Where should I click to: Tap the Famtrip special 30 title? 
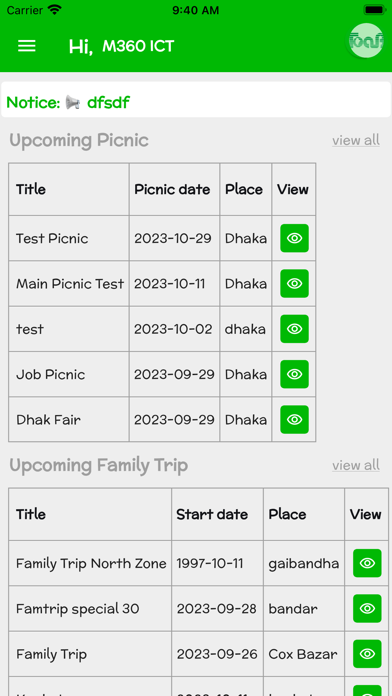point(78,609)
